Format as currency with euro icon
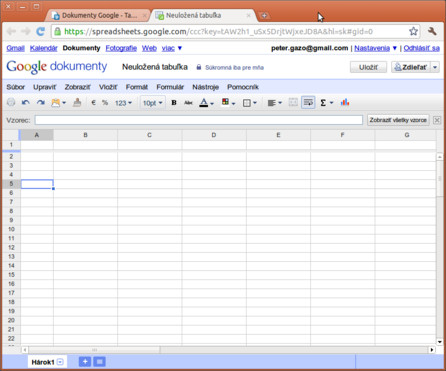446x371 pixels. 94,103
